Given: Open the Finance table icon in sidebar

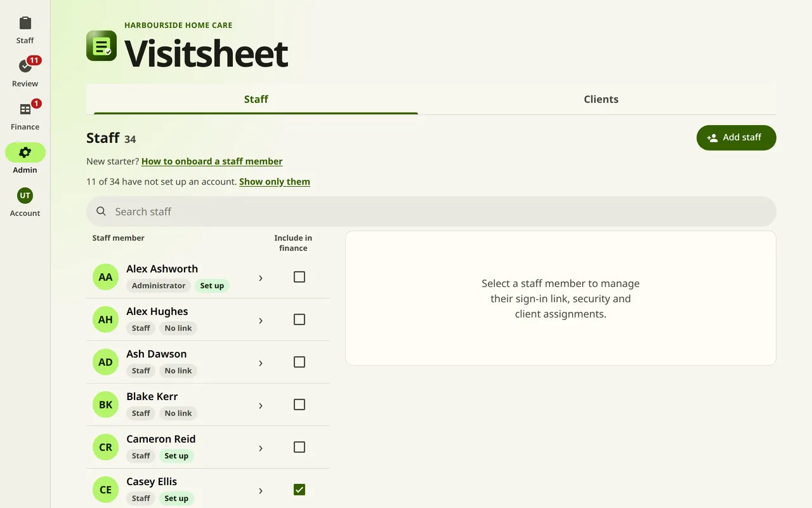Looking at the screenshot, I should click(25, 109).
